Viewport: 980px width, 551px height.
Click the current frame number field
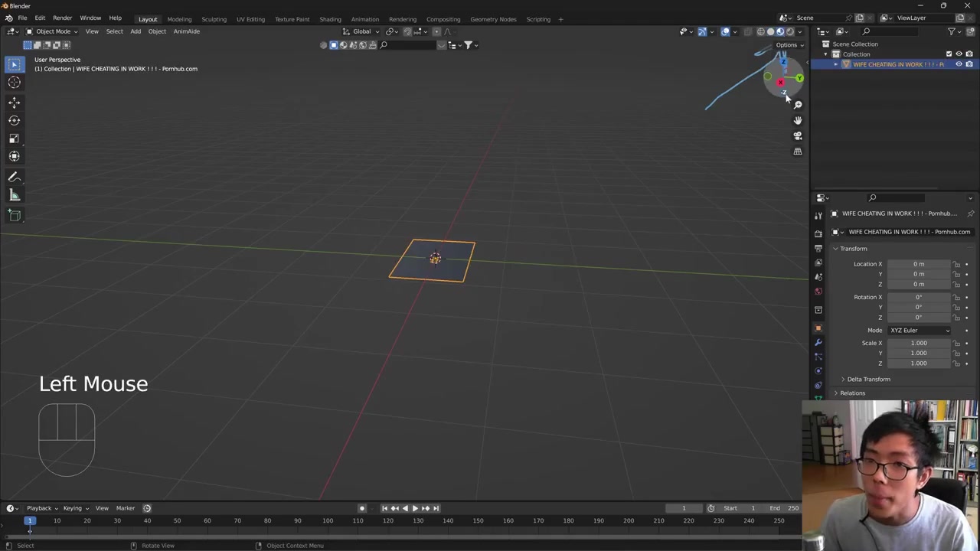[x=684, y=508]
